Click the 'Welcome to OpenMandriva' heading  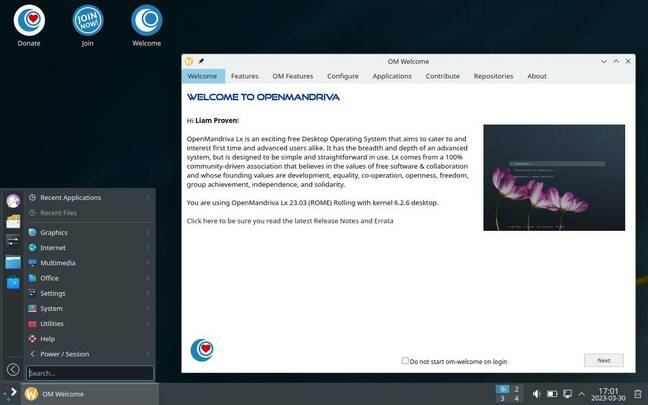pyautogui.click(x=263, y=97)
